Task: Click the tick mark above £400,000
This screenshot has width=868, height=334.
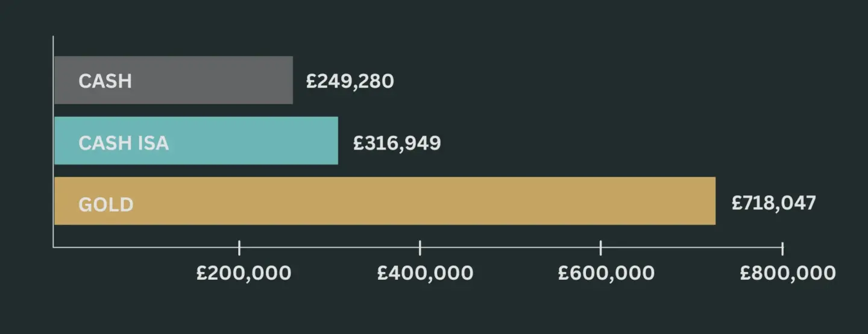Action: tap(420, 247)
